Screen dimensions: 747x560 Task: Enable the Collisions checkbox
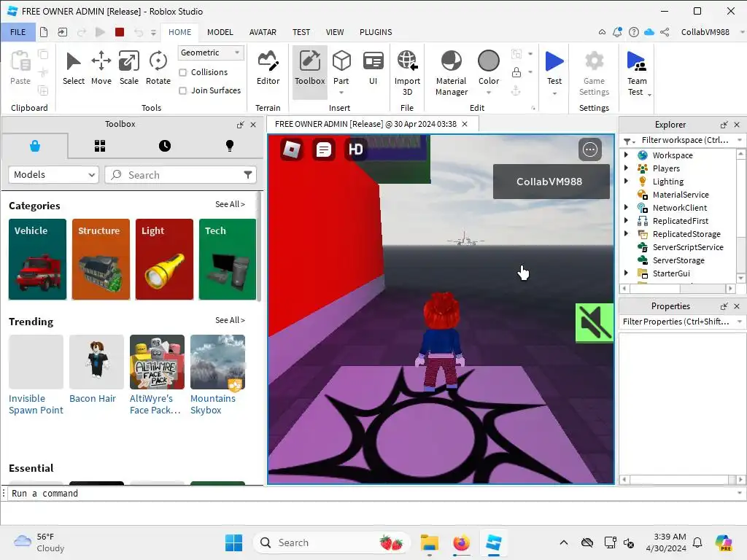[x=182, y=72]
